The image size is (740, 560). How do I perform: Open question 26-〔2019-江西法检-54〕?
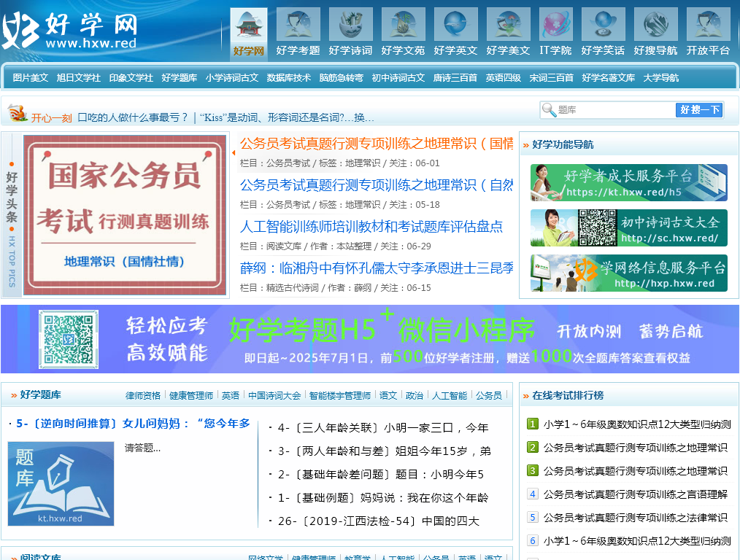click(x=379, y=521)
